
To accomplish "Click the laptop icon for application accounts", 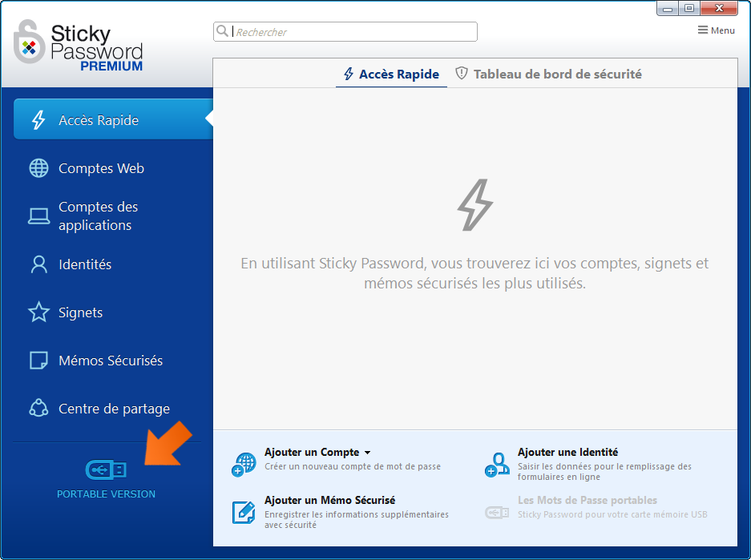I will tap(38, 216).
